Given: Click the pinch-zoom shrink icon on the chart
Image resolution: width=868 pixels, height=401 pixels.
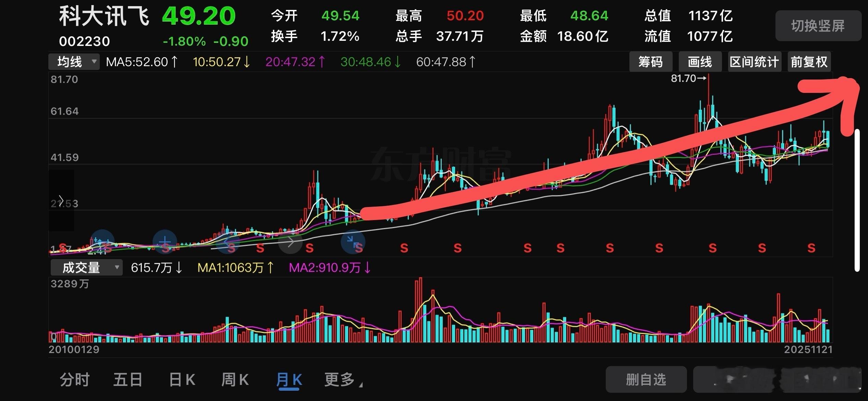Looking at the screenshot, I should click(x=353, y=242).
